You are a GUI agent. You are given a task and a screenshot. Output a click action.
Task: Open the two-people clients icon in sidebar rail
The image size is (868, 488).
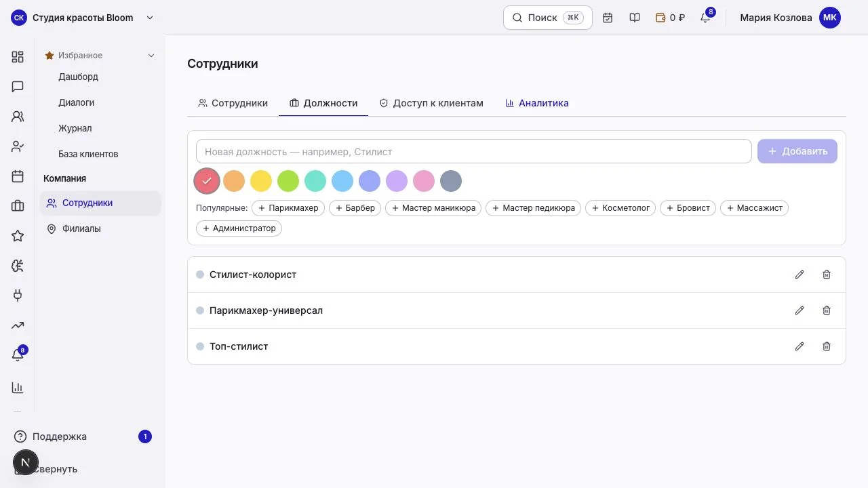point(18,117)
